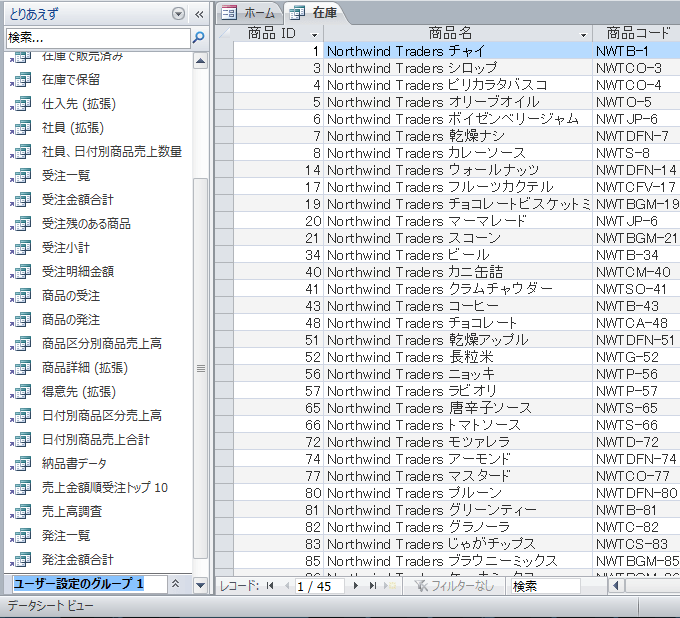Click the Northwind Traders ブラウニーミックス cell
This screenshot has width=680, height=618.
coord(458,561)
